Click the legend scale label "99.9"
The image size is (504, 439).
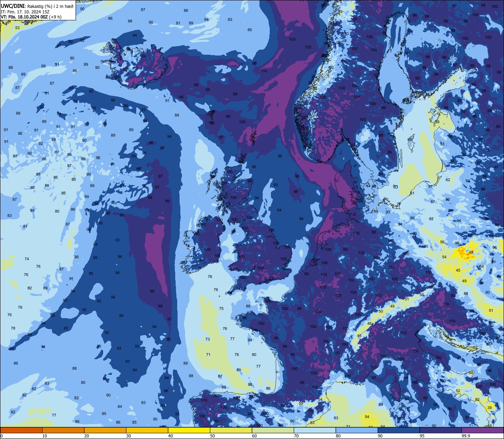pyautogui.click(x=466, y=436)
